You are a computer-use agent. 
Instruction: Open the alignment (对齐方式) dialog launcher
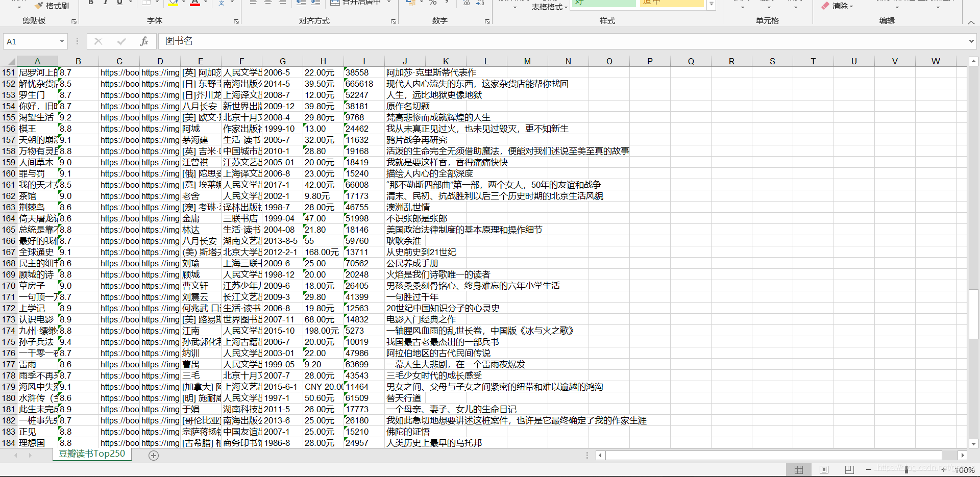point(394,21)
